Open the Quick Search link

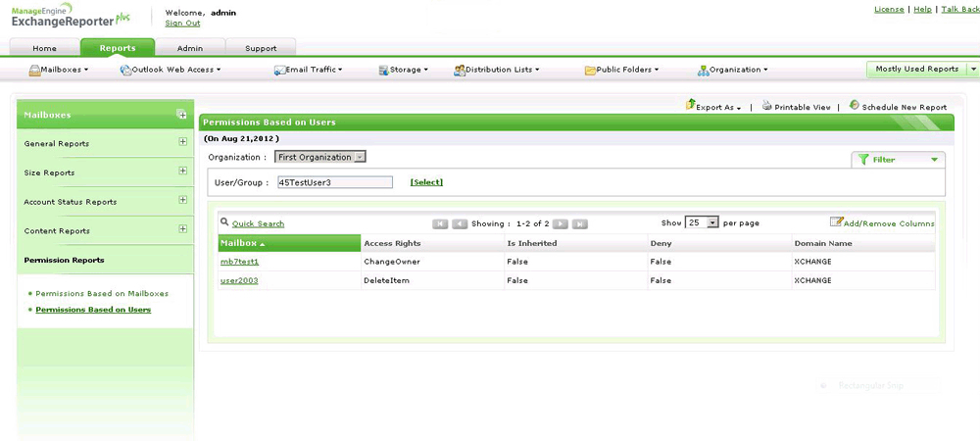[258, 223]
